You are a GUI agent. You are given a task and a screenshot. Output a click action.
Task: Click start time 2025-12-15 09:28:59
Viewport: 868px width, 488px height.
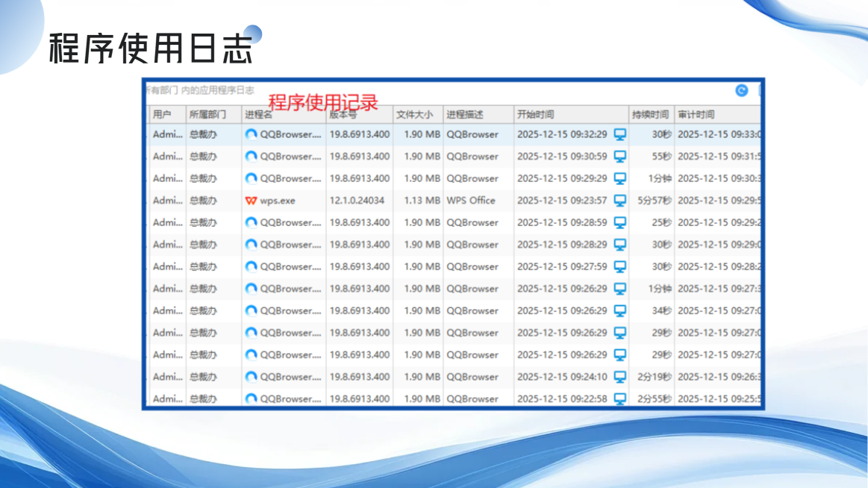562,222
